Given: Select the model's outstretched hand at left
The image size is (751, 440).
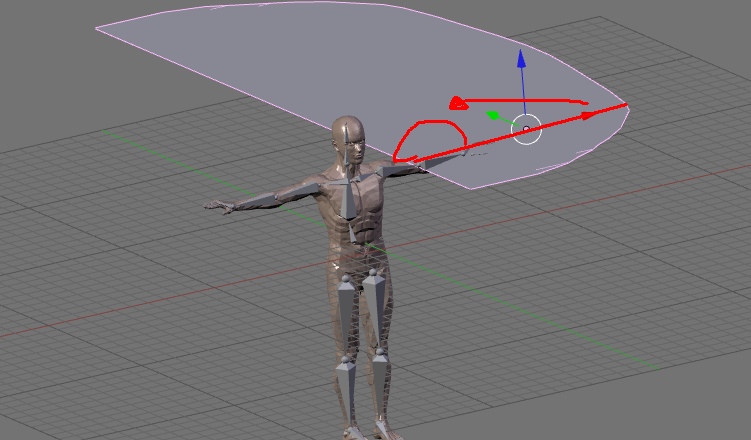Looking at the screenshot, I should pyautogui.click(x=218, y=207).
